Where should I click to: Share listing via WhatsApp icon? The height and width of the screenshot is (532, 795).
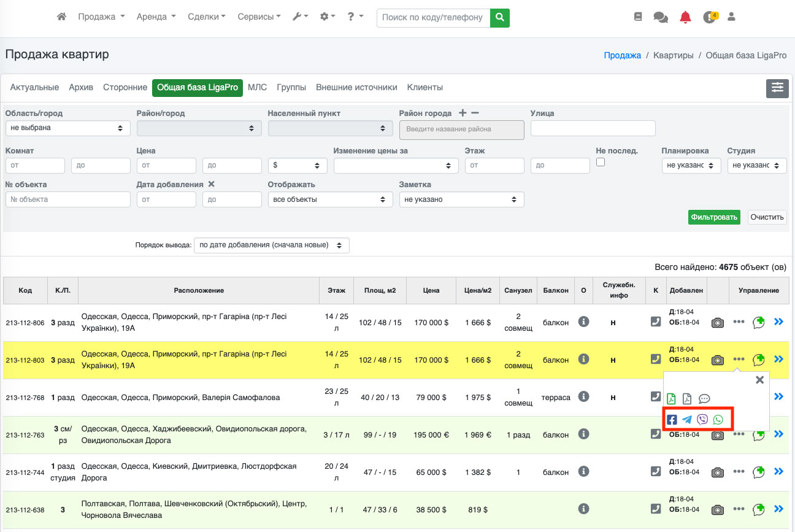pos(718,420)
